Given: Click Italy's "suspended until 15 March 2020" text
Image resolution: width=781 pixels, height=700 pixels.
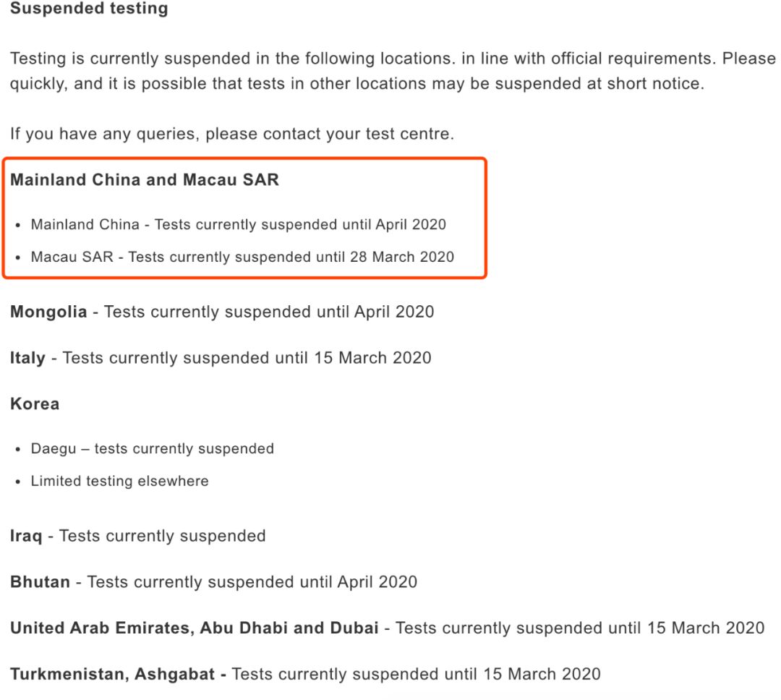Looking at the screenshot, I should (x=247, y=358).
